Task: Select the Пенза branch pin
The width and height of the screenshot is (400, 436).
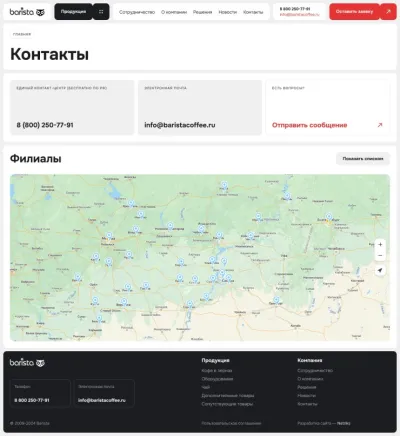Action: tap(180, 277)
